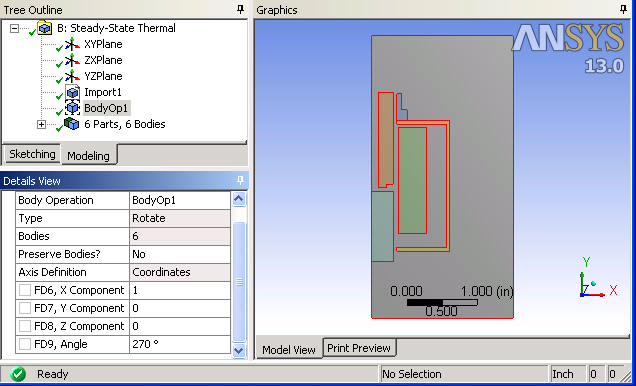This screenshot has height=386, width=636.
Task: Open the Axis Definition Coordinates dropdown
Action: [x=180, y=272]
